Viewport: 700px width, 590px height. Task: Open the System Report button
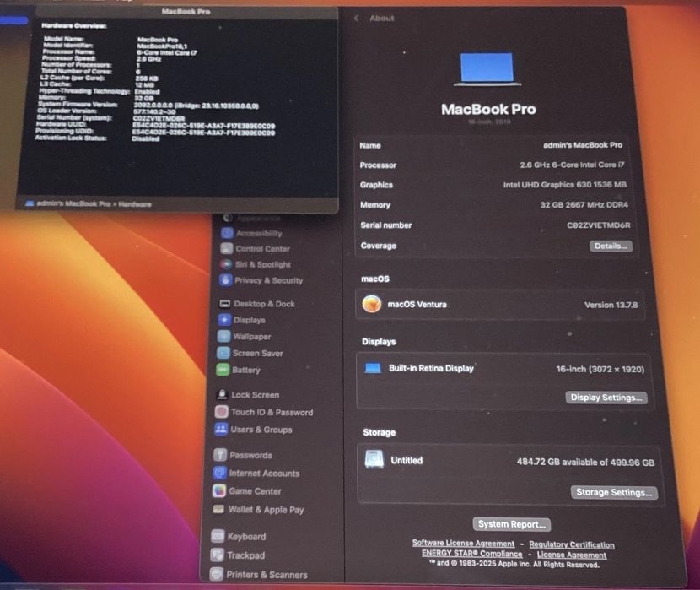pyautogui.click(x=512, y=524)
